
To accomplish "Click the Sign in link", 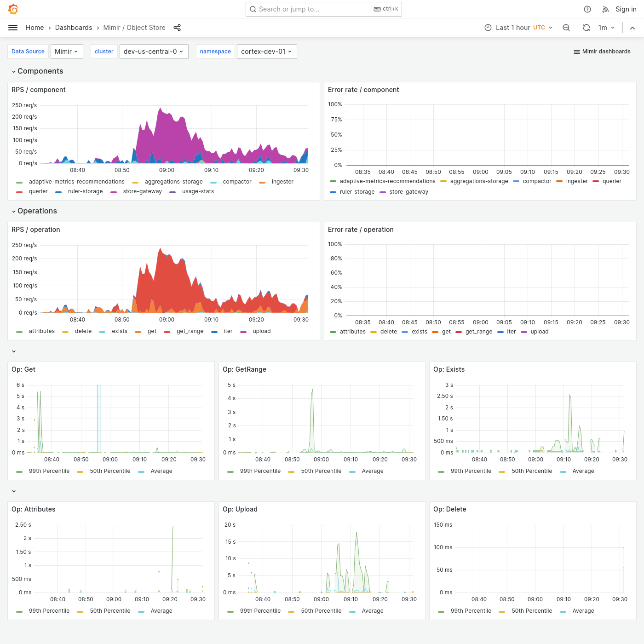I will pyautogui.click(x=626, y=9).
